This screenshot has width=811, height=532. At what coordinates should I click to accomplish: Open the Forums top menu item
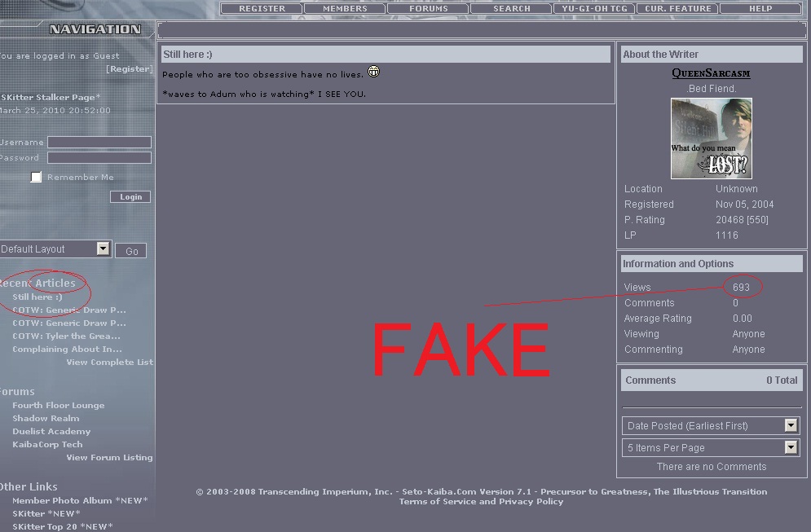click(x=428, y=9)
